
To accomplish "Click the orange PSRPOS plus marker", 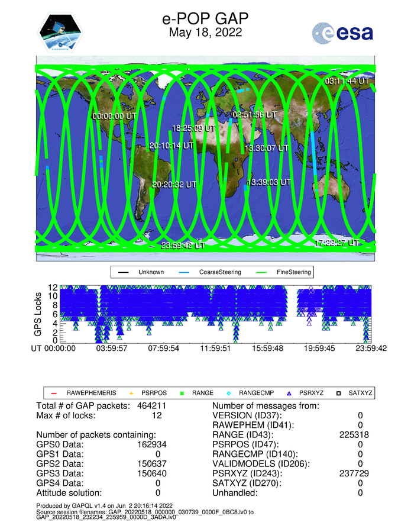I will pos(131,392).
